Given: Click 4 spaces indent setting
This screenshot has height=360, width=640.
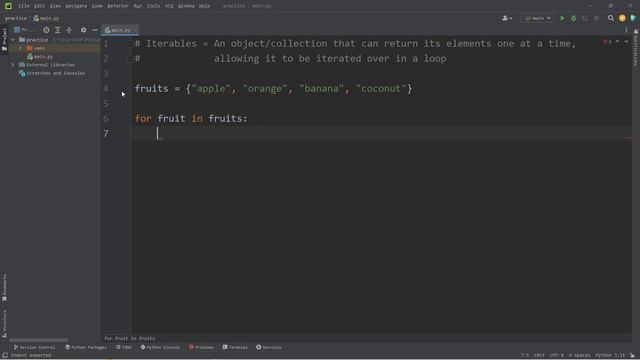Looking at the screenshot, I should point(579,355).
